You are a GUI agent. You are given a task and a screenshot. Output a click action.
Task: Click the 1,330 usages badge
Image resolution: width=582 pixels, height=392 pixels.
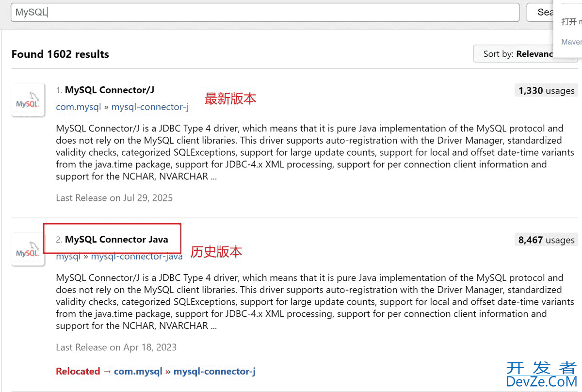pos(546,90)
